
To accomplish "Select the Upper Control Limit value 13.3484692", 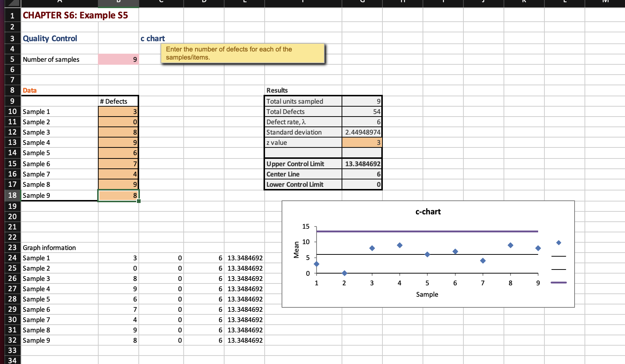I will click(362, 164).
